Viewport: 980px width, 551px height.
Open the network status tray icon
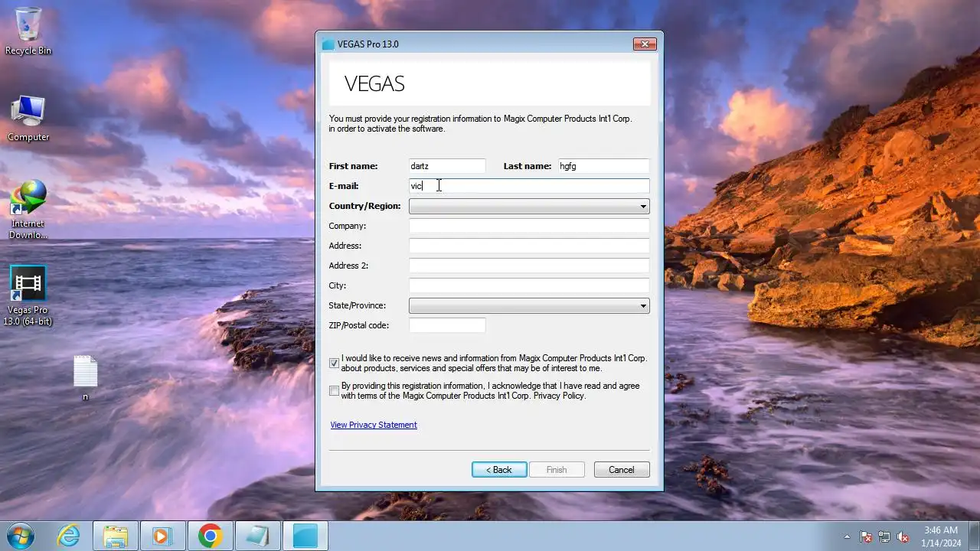[884, 536]
